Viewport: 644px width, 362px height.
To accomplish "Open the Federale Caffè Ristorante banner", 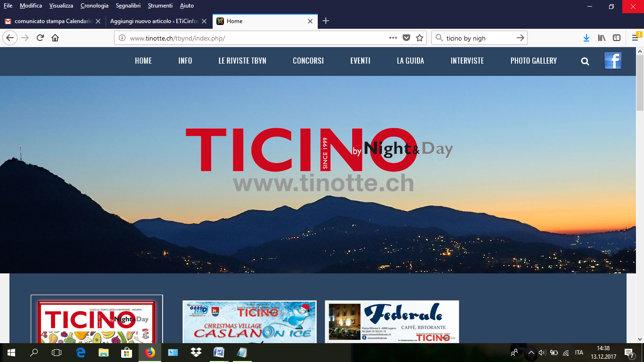I will tap(392, 321).
